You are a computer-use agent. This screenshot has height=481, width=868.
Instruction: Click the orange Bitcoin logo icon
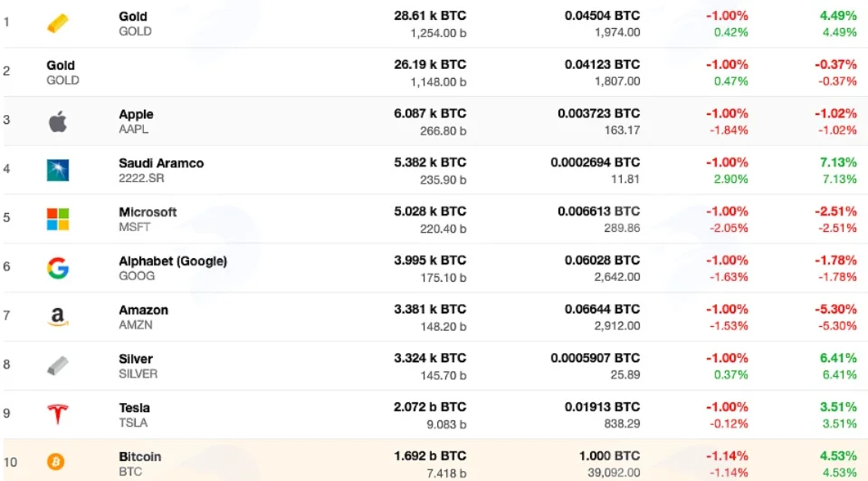[x=55, y=462]
